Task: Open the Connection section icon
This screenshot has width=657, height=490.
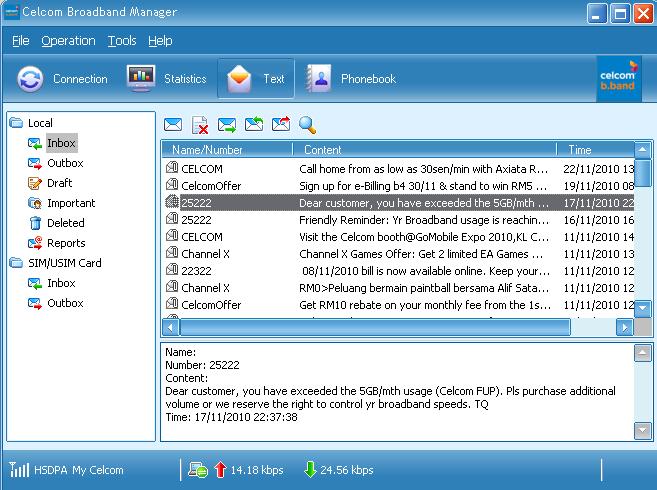Action: 30,79
